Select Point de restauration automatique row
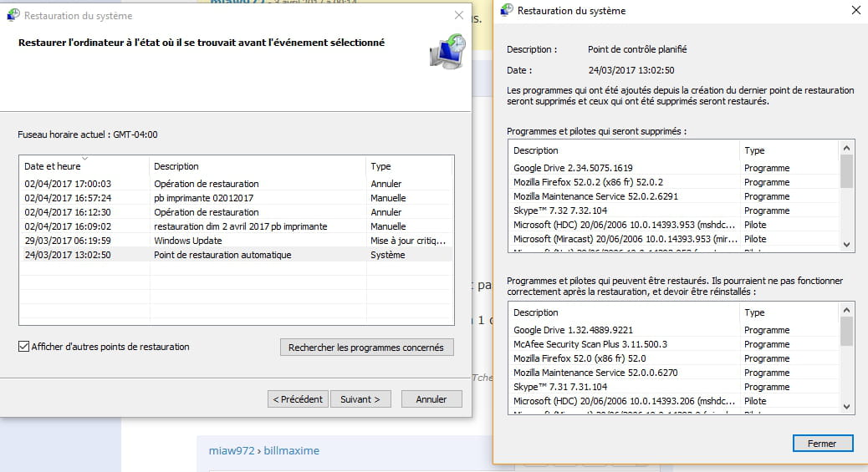 coord(237,255)
